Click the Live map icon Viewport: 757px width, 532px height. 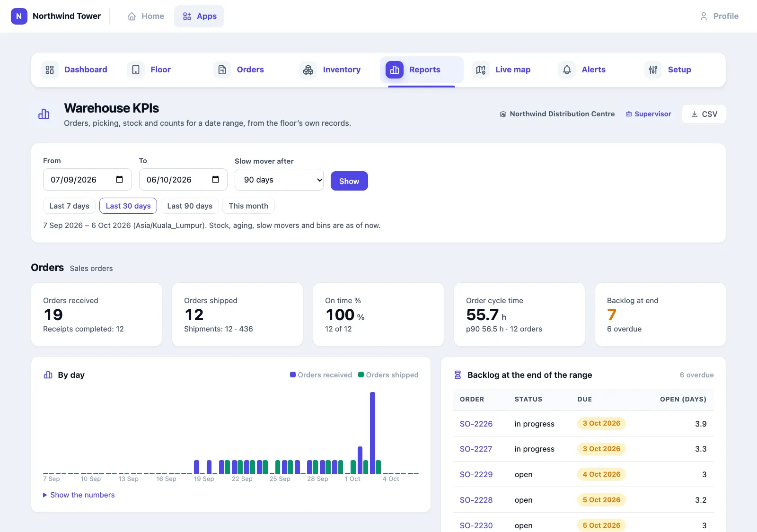(481, 70)
